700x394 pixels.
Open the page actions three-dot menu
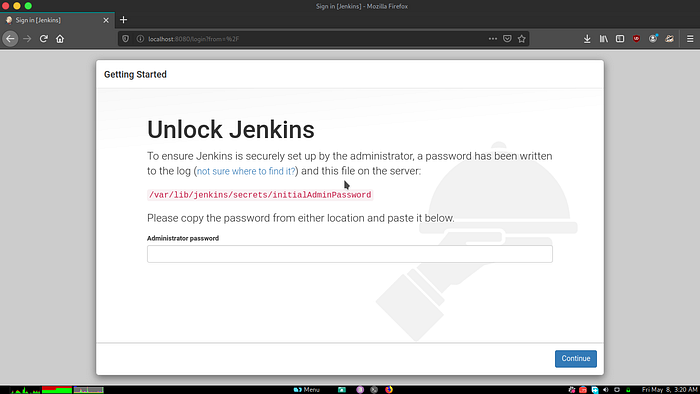(493, 39)
